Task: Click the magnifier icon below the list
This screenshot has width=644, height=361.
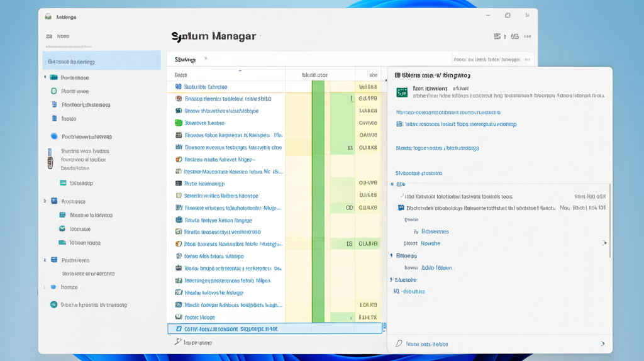Action: tap(178, 342)
